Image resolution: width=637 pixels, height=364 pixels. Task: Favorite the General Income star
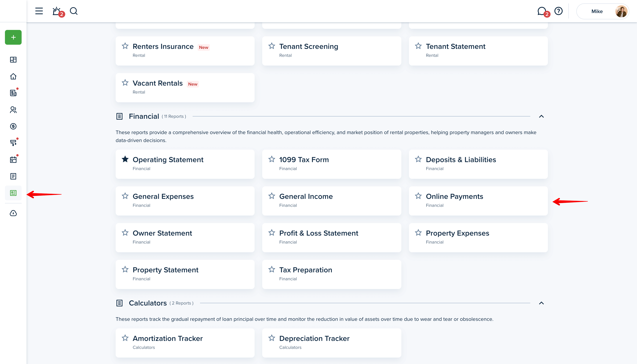click(272, 196)
